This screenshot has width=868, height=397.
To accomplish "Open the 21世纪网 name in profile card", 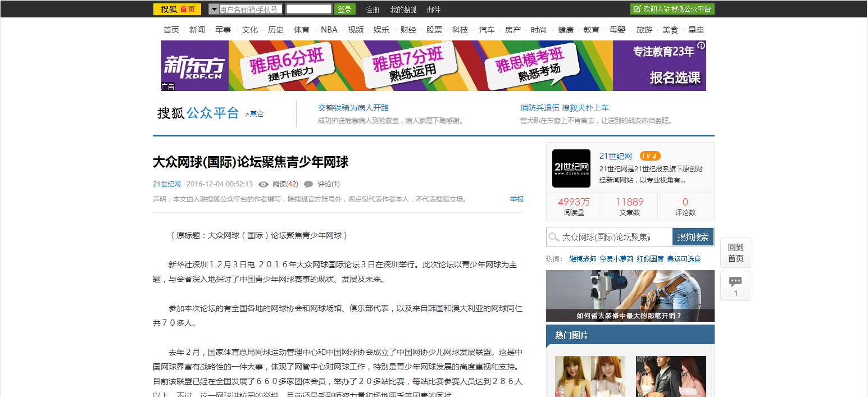I will pyautogui.click(x=616, y=156).
